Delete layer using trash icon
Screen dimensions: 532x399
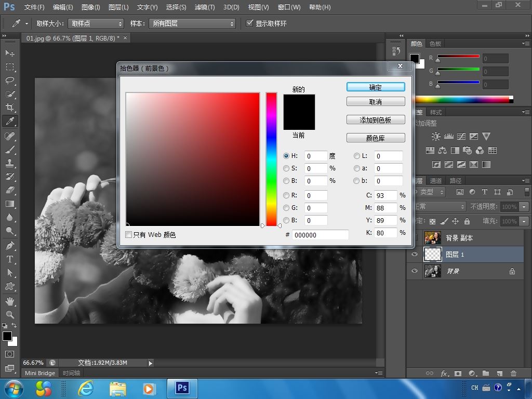pyautogui.click(x=513, y=373)
